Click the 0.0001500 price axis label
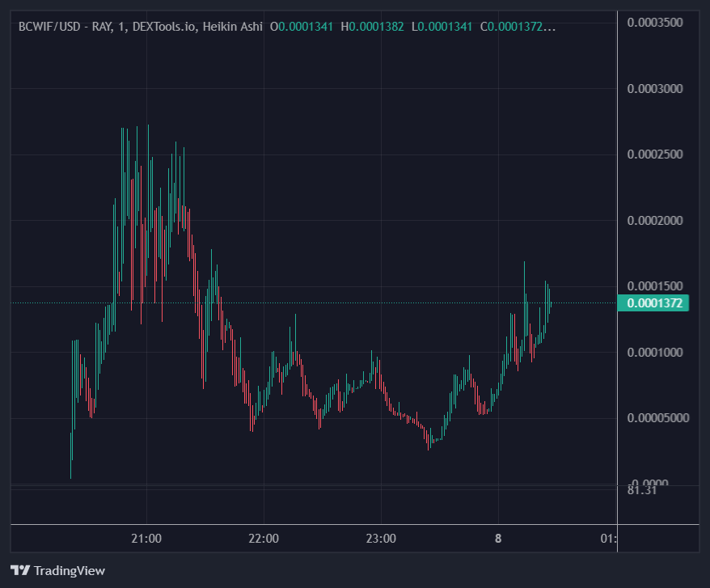 [x=655, y=286]
